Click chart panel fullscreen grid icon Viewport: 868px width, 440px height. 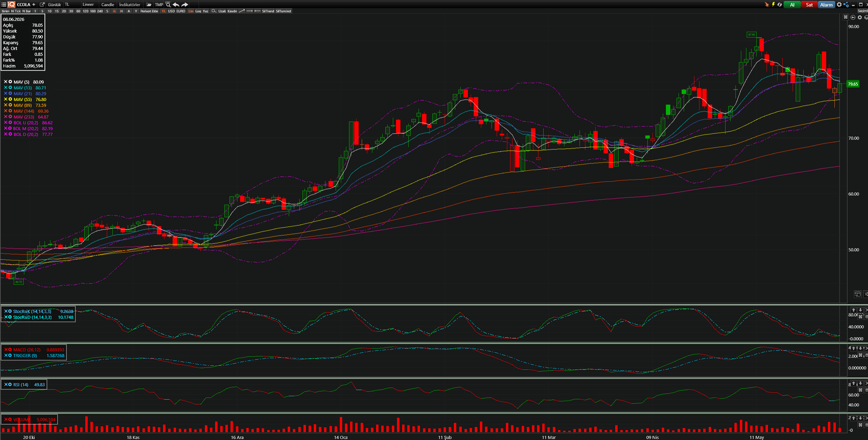[846, 17]
